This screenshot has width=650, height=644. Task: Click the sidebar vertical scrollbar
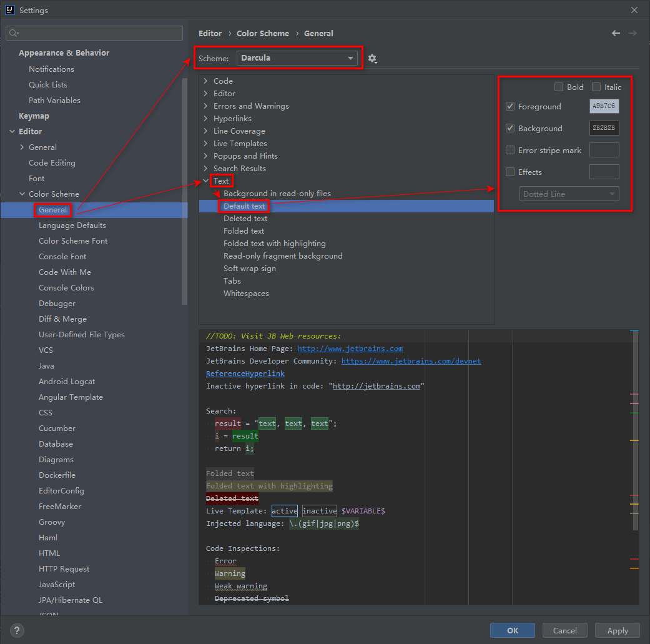click(x=185, y=191)
